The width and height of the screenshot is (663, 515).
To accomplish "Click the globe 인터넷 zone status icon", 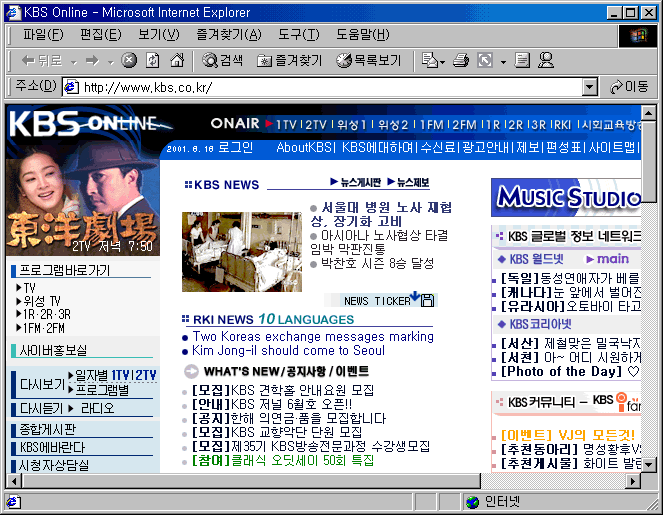I will [472, 502].
